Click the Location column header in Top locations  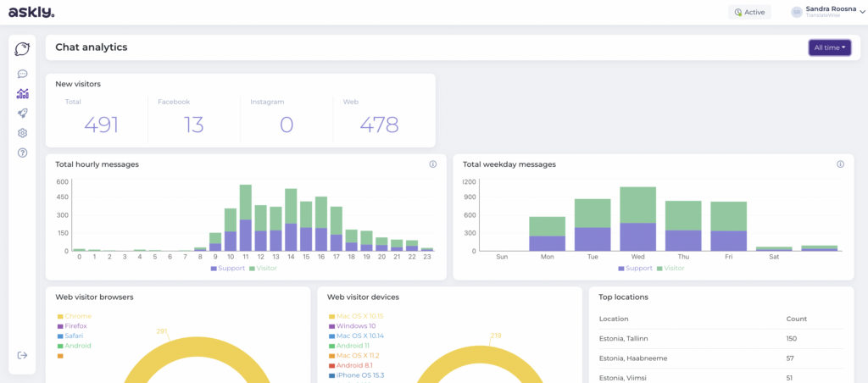click(614, 319)
